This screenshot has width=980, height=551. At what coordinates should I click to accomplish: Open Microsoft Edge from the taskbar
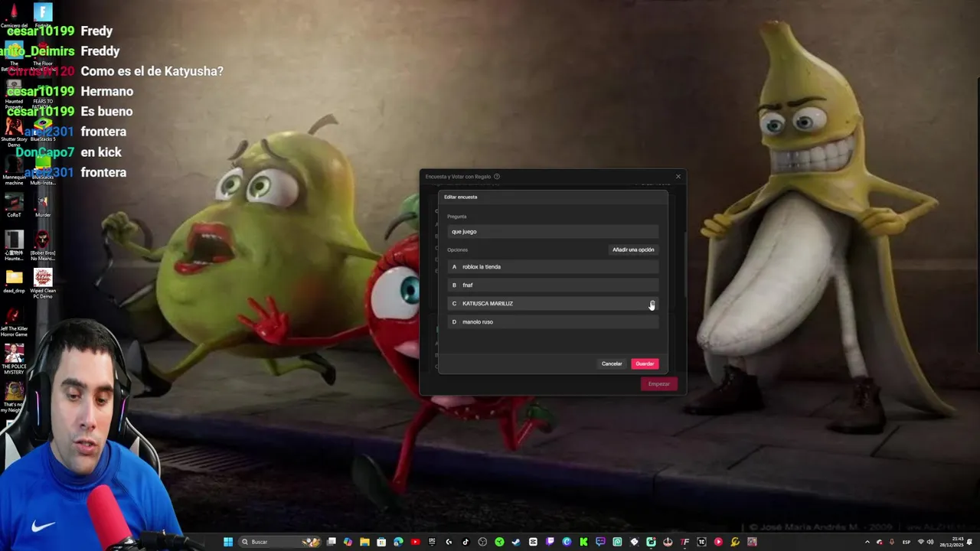[398, 542]
